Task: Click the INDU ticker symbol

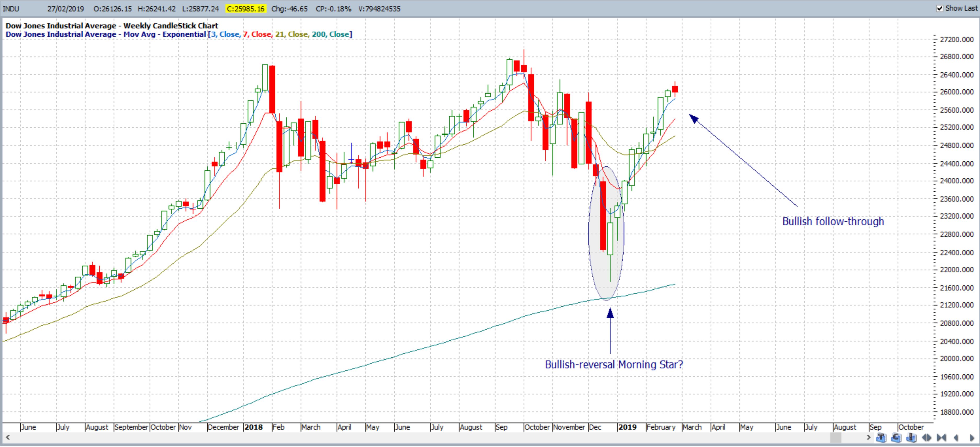Action: [x=11, y=9]
